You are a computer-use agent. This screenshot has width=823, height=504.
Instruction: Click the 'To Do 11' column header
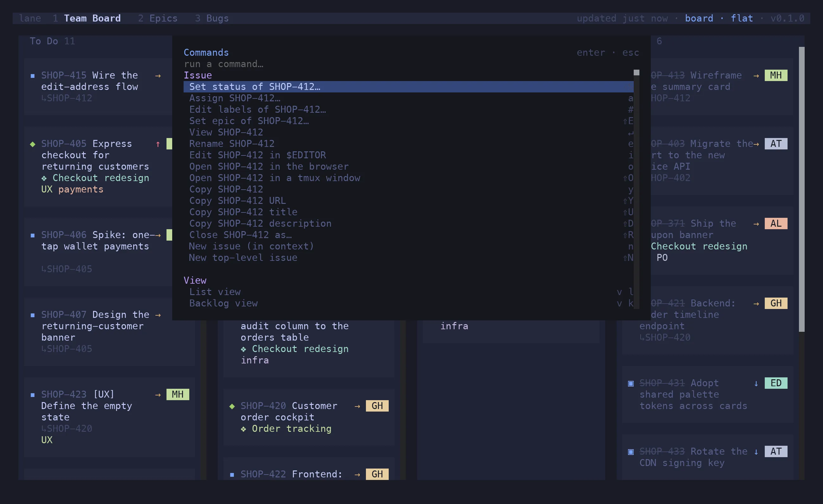tap(53, 41)
